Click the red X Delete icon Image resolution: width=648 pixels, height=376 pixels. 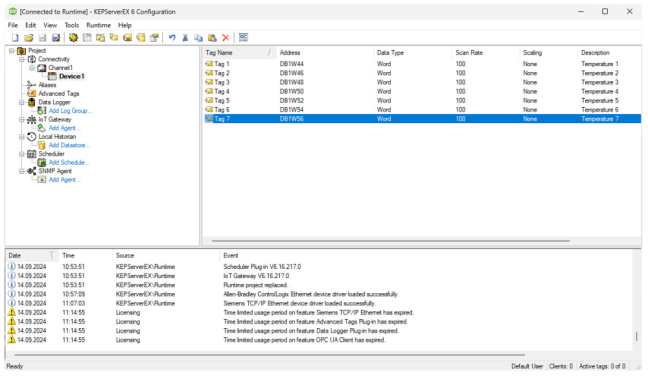coord(226,38)
